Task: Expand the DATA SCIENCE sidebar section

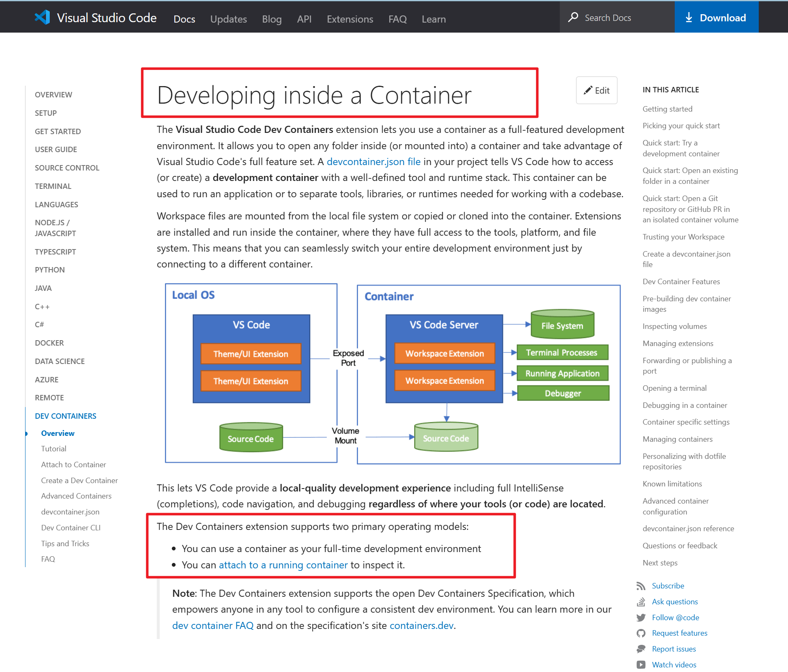Action: click(x=60, y=361)
